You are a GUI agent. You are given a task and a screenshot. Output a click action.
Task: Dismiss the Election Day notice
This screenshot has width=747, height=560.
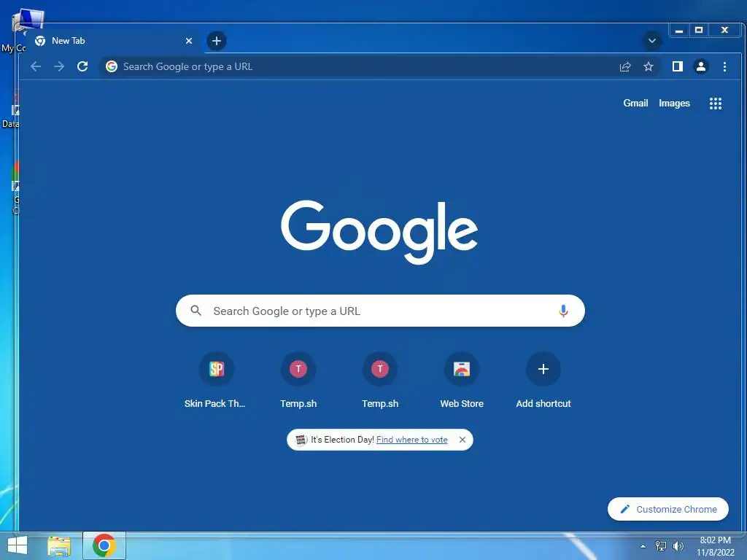tap(462, 440)
